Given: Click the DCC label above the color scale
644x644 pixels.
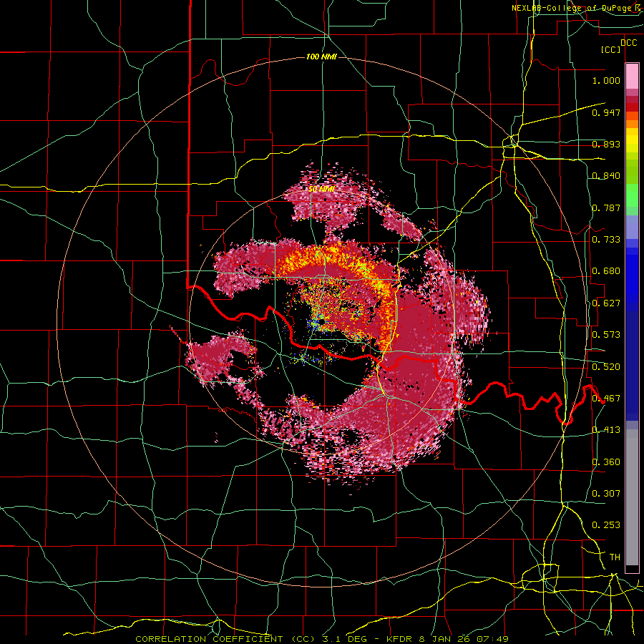Looking at the screenshot, I should [x=629, y=43].
